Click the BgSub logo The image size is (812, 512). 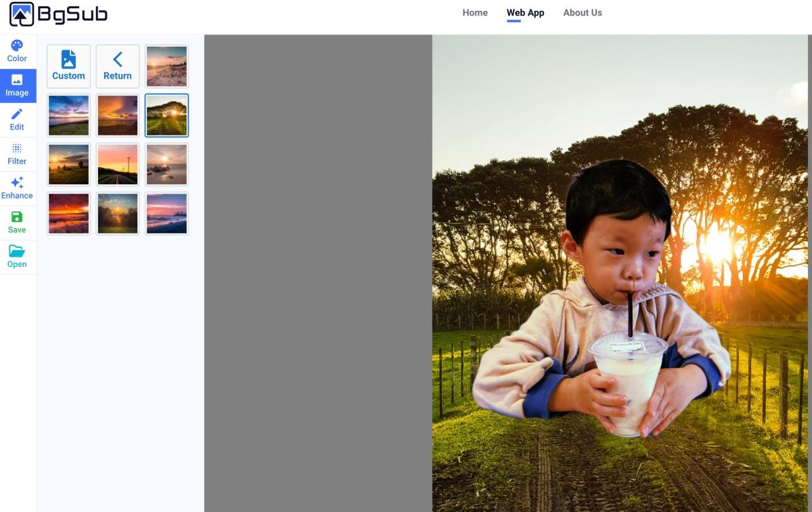(58, 14)
